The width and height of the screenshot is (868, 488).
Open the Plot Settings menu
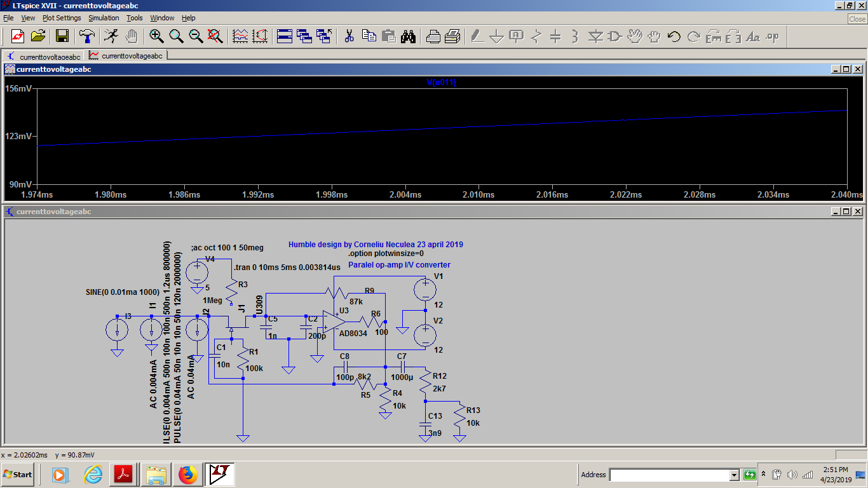point(62,18)
